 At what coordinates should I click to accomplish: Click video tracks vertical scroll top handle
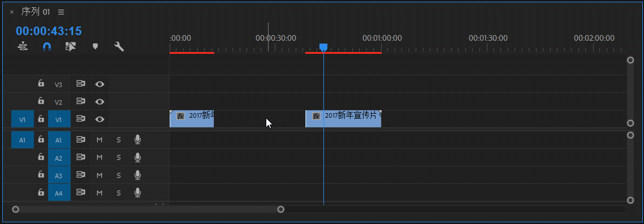[630, 60]
